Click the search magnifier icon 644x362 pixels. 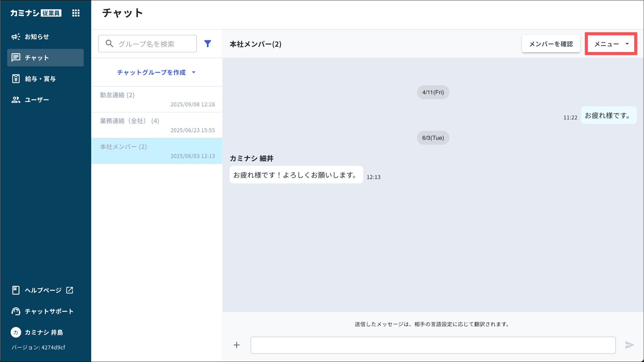[x=109, y=44]
